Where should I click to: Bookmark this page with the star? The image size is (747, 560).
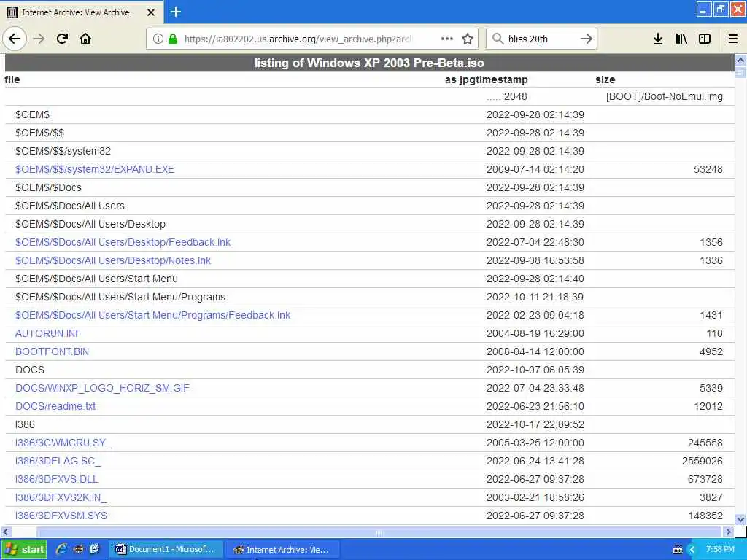pyautogui.click(x=468, y=39)
